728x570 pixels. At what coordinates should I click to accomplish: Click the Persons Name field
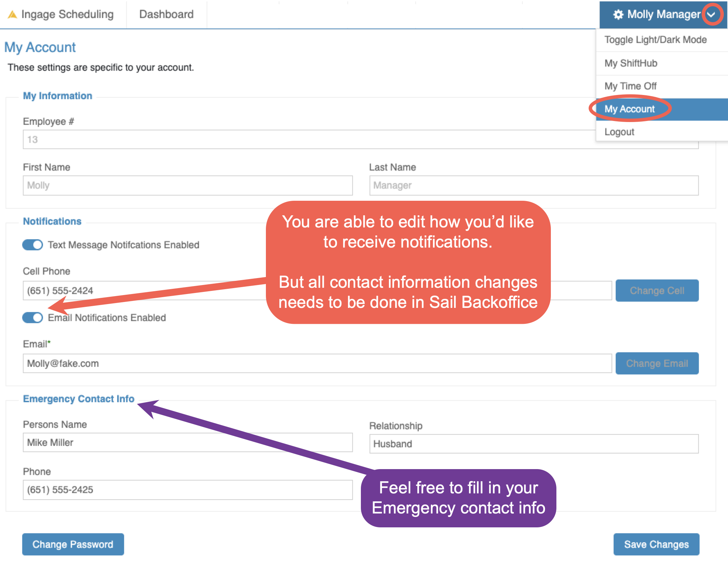[x=188, y=442]
